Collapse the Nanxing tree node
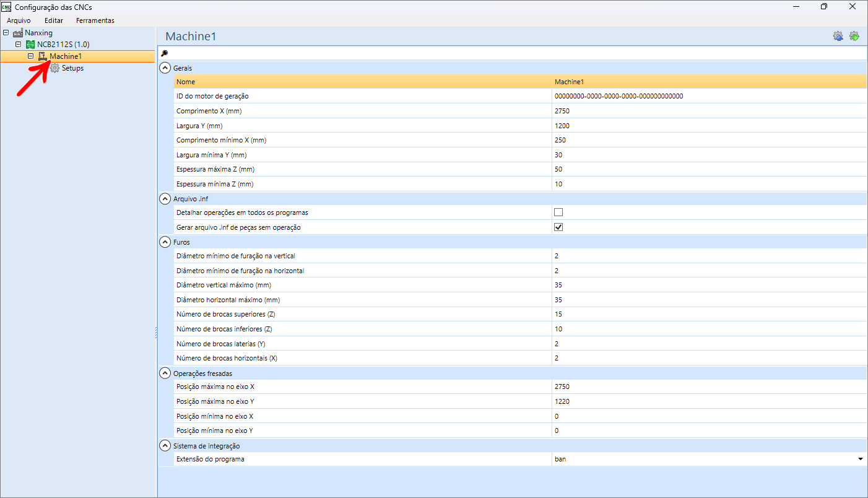The image size is (868, 498). (x=6, y=33)
